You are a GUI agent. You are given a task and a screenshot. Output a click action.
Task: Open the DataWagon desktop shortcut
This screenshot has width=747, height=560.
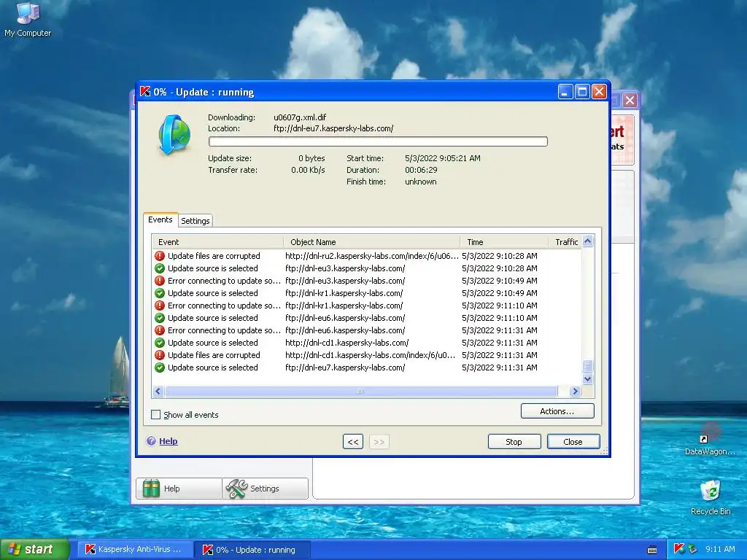[x=711, y=438]
